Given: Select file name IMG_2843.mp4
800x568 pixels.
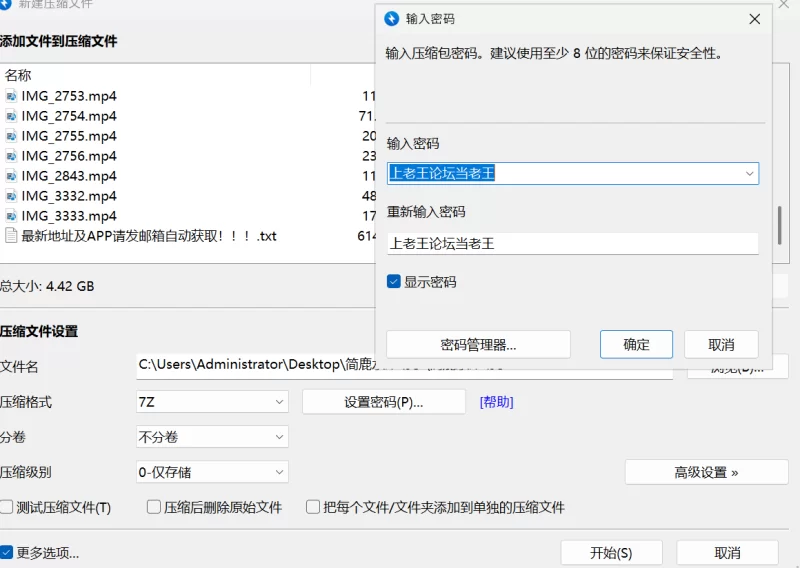Looking at the screenshot, I should (69, 176).
